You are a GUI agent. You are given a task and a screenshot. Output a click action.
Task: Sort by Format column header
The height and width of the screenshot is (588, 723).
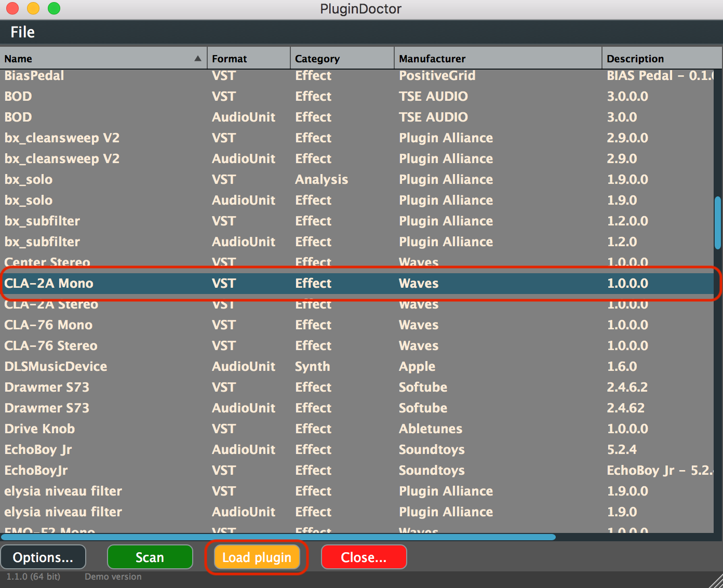(x=249, y=58)
